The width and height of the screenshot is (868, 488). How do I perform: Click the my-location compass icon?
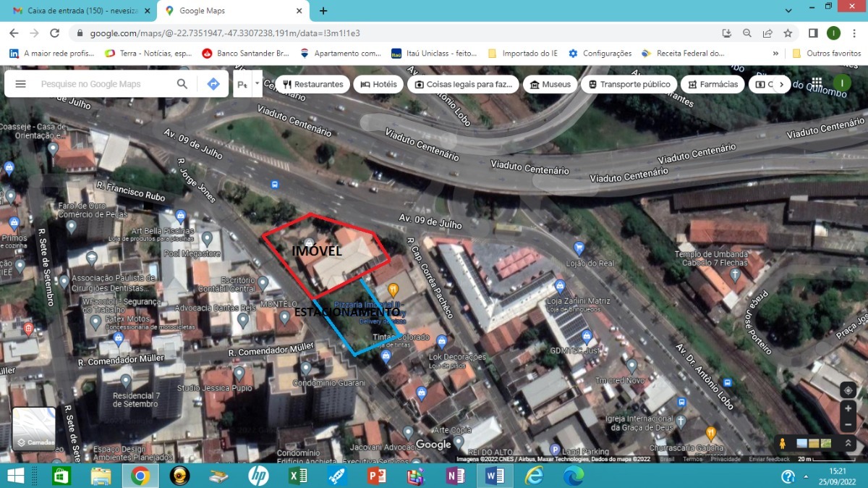(848, 390)
